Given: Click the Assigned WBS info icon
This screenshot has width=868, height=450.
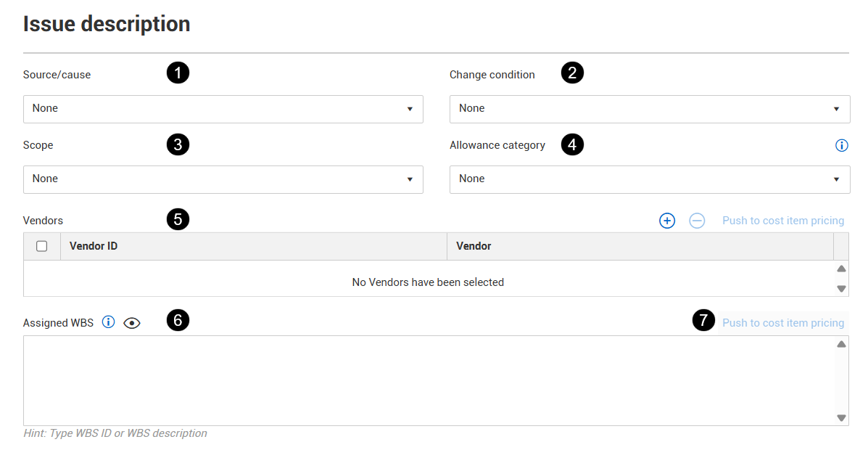Looking at the screenshot, I should point(109,322).
